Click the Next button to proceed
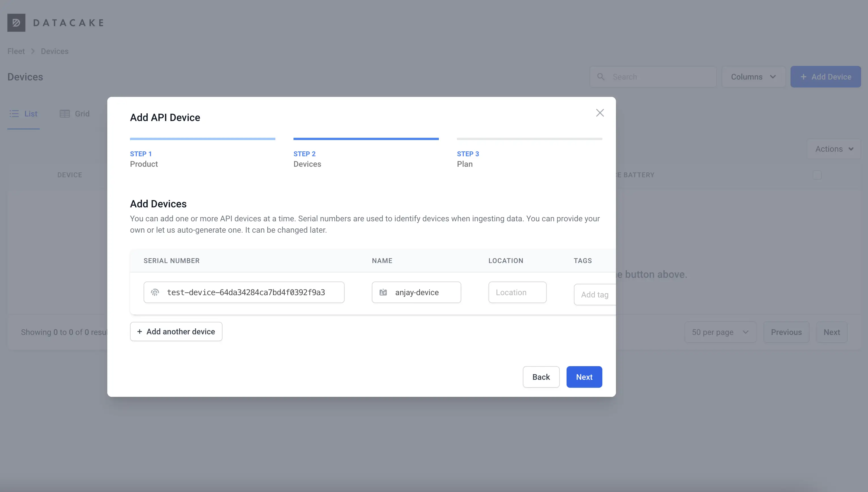The image size is (868, 492). point(584,377)
